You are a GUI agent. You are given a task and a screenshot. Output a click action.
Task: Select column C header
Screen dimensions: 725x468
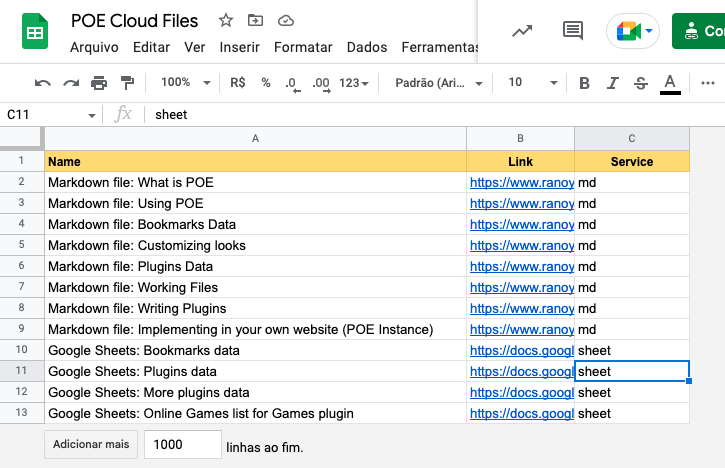(x=632, y=138)
